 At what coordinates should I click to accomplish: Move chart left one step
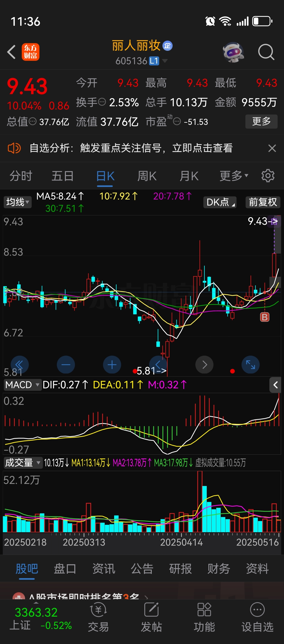tap(158, 365)
